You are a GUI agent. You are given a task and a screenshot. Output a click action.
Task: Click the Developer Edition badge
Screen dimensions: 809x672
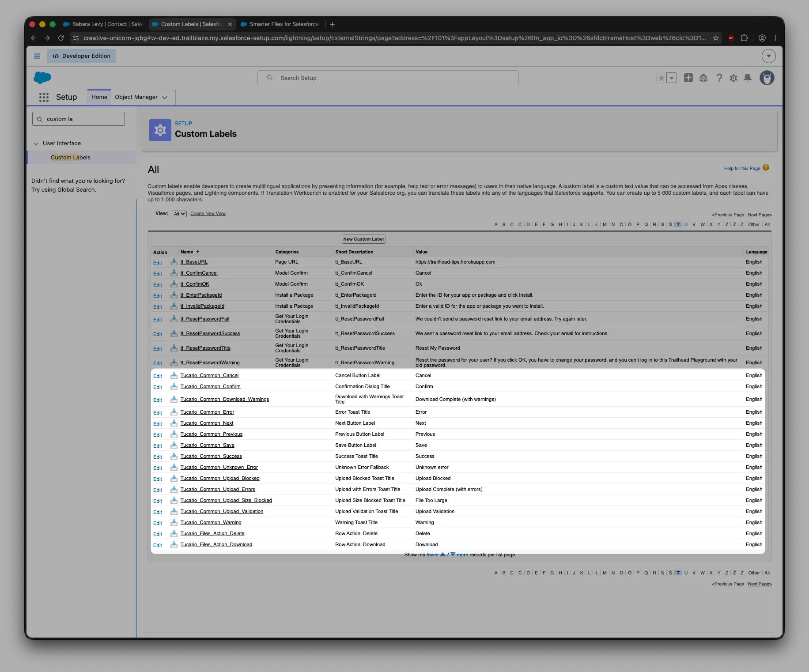coord(82,56)
